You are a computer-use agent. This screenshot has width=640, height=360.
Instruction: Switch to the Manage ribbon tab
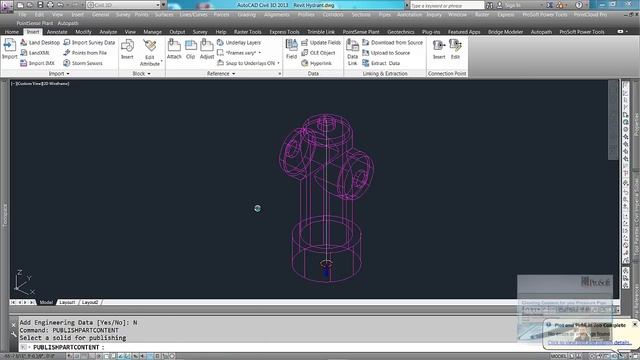152,32
